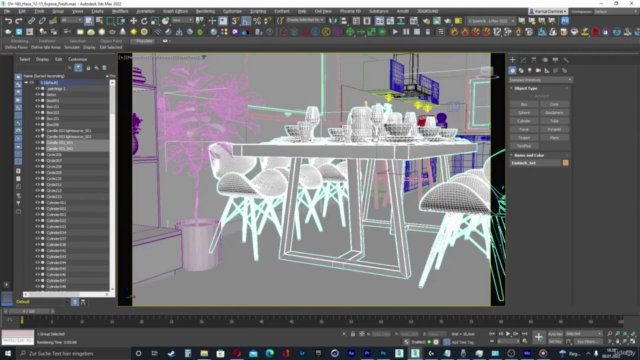The width and height of the screenshot is (640, 360).
Task: Click the Select by Name toolbar icon
Action: tap(99, 21)
